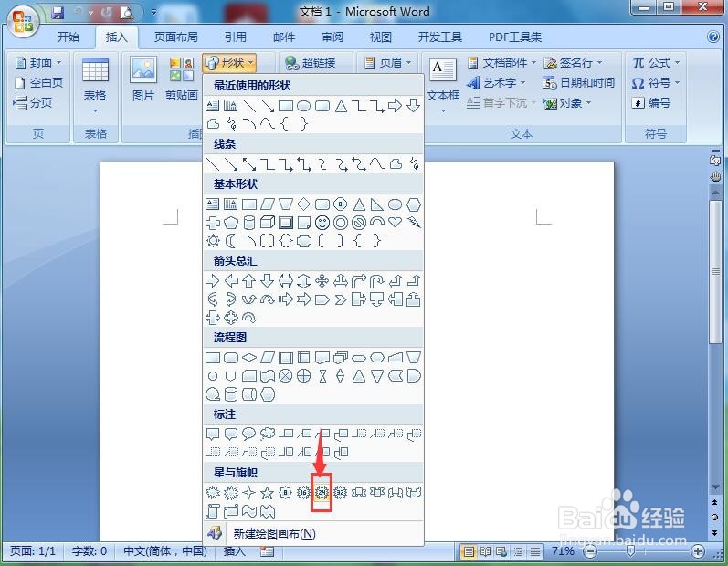
Task: Select the lightning bolt shape
Action: click(x=414, y=222)
